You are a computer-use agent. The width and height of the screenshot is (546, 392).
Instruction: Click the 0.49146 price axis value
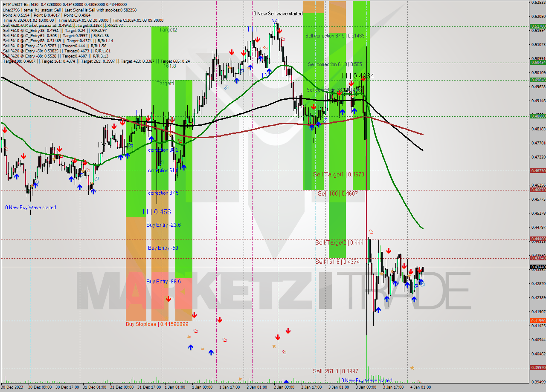(x=538, y=101)
